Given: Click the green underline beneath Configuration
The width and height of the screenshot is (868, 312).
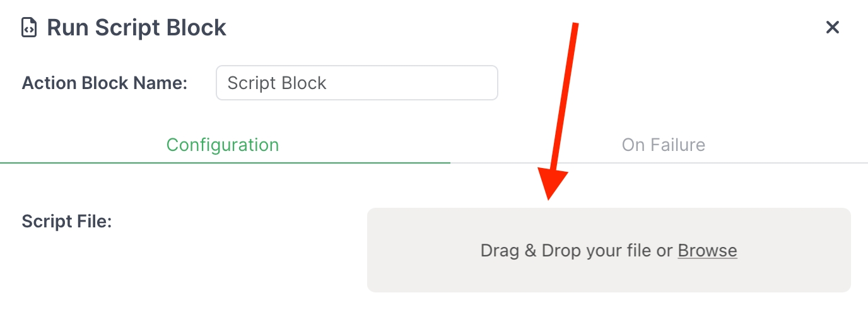Looking at the screenshot, I should point(225,162).
